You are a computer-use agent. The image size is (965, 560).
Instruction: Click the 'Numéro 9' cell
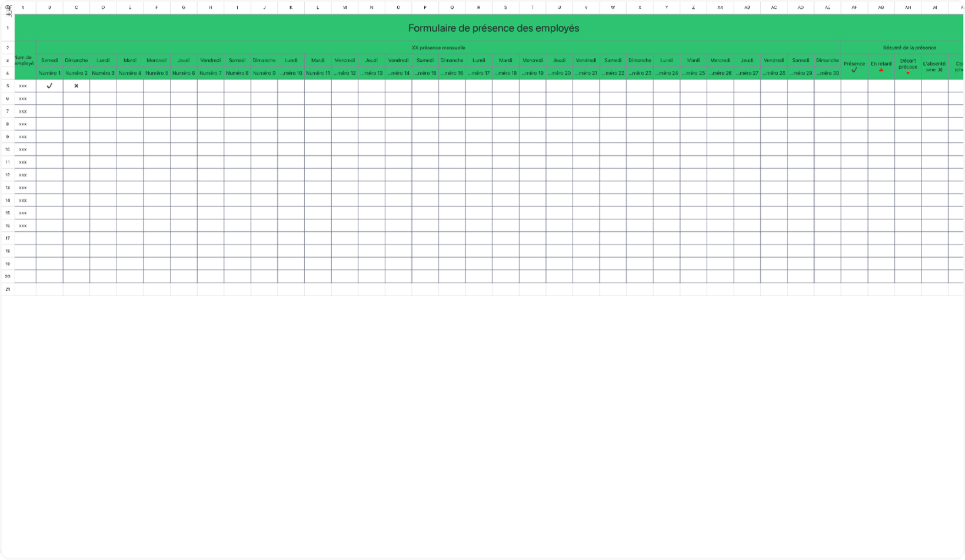click(264, 73)
